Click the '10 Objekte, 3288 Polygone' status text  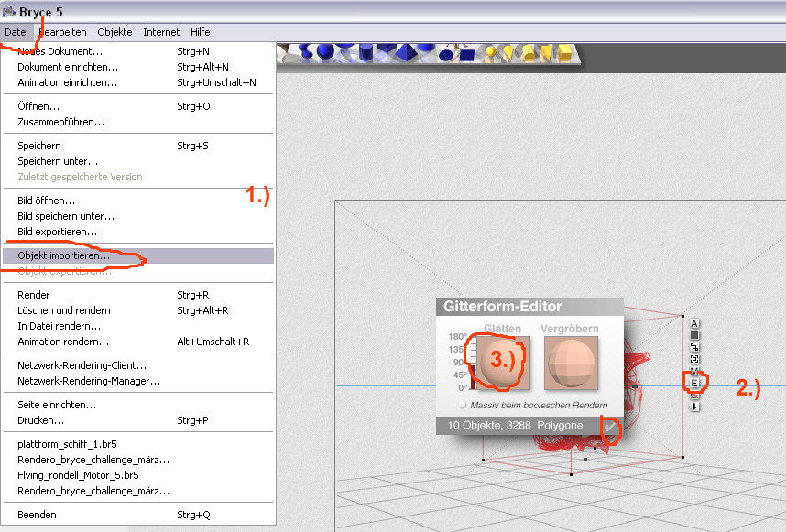coord(516,425)
